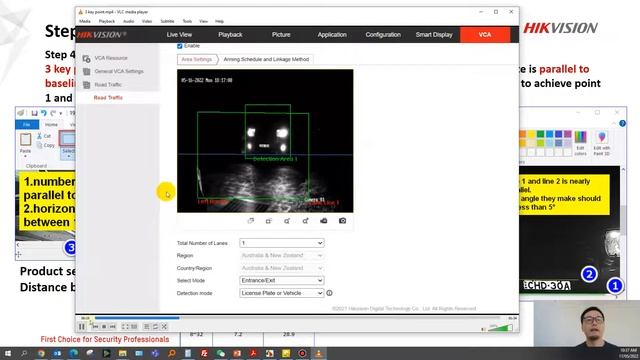
Task: Click VLC previous media button
Action: [95, 327]
